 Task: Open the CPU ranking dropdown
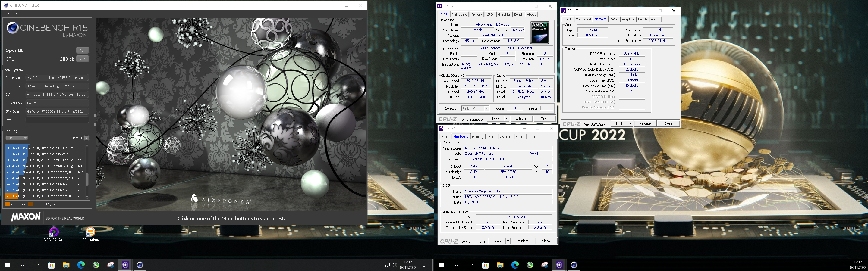[17, 138]
